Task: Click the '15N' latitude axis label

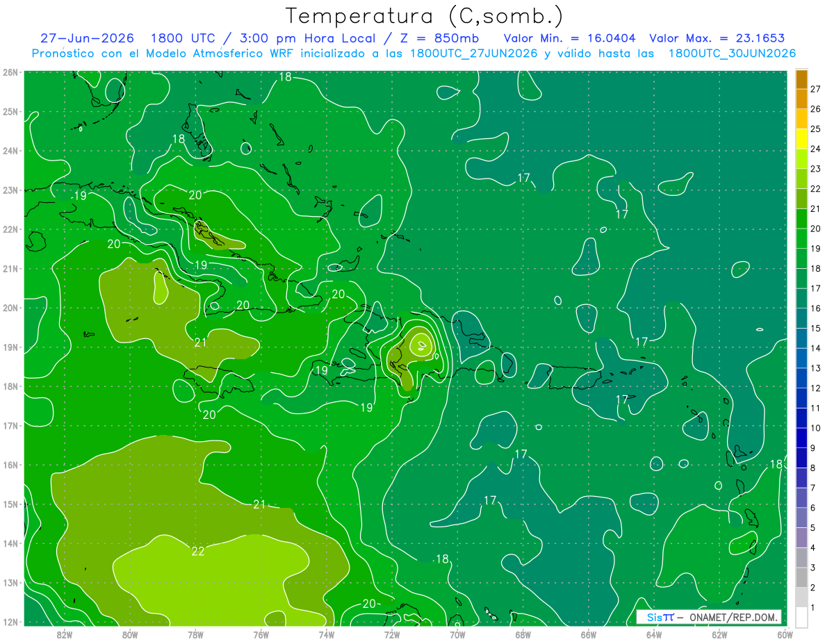Action: pyautogui.click(x=10, y=504)
